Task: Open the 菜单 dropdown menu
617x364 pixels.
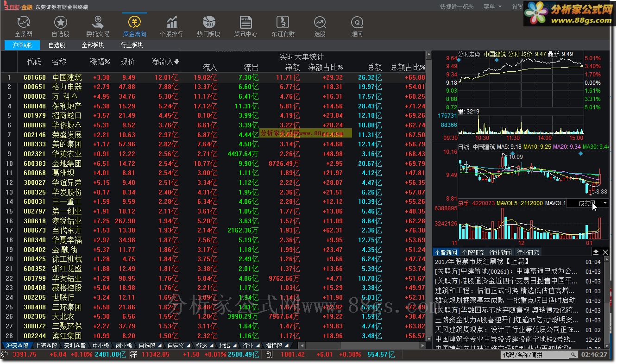Action: click(492, 6)
